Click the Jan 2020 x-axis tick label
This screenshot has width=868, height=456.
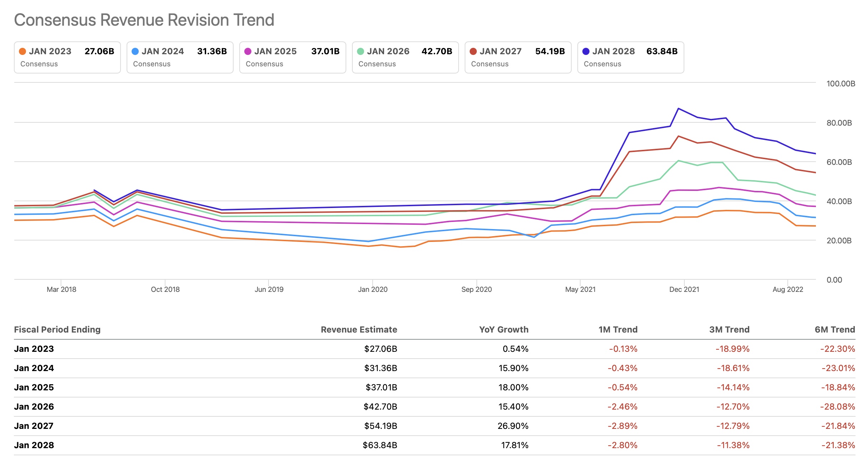click(373, 289)
